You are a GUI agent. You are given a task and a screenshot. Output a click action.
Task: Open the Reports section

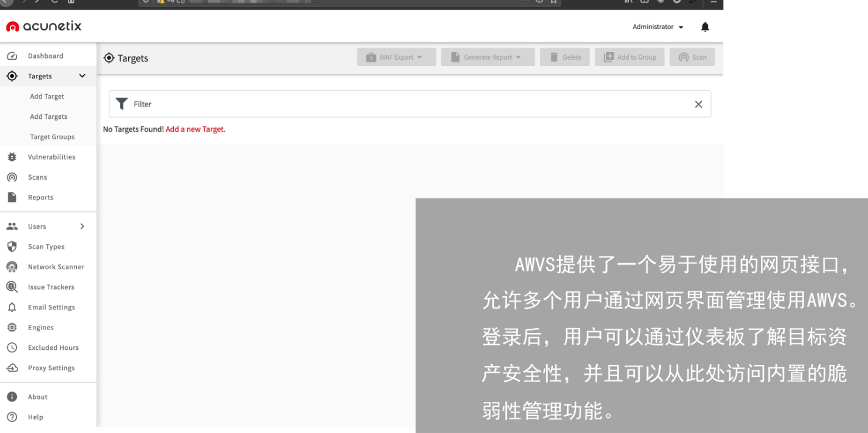(x=39, y=197)
